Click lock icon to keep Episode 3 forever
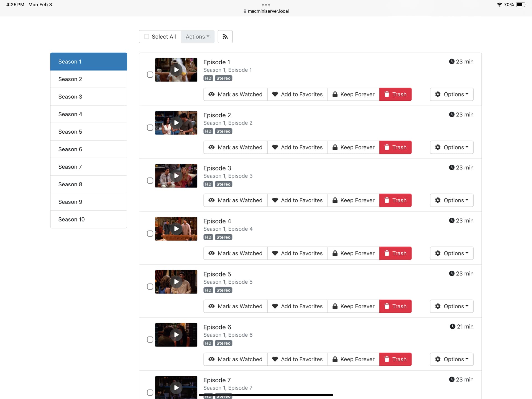 pos(335,200)
